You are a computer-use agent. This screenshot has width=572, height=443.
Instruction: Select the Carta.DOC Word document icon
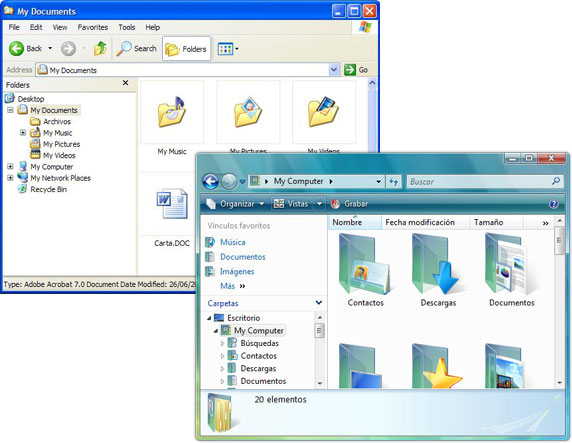172,203
